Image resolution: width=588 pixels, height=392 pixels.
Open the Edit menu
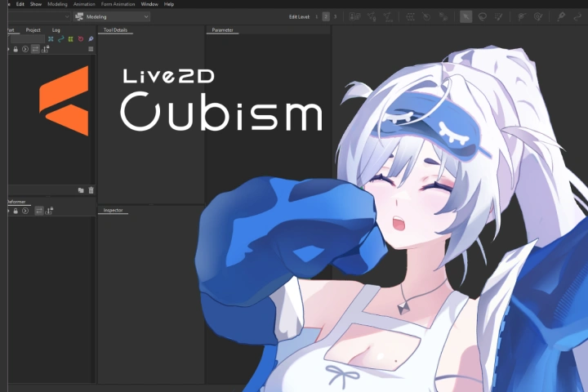coord(20,4)
